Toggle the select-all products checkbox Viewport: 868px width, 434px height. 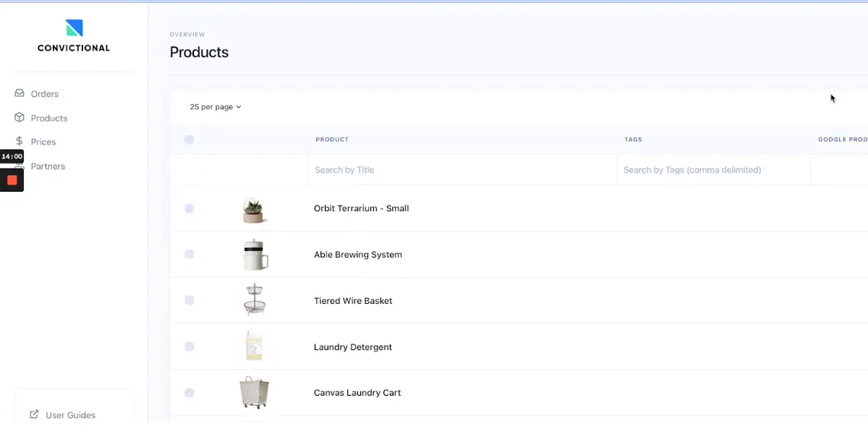[x=189, y=140]
